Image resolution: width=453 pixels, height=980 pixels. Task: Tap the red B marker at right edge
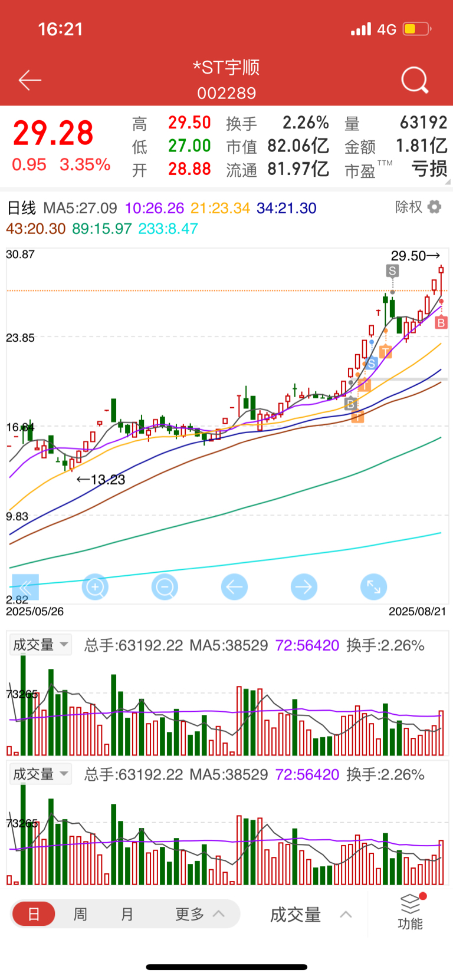[441, 322]
